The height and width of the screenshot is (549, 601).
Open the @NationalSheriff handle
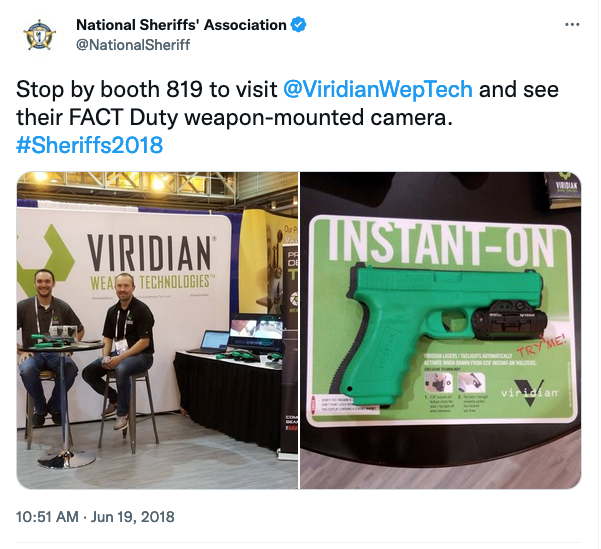coord(133,45)
